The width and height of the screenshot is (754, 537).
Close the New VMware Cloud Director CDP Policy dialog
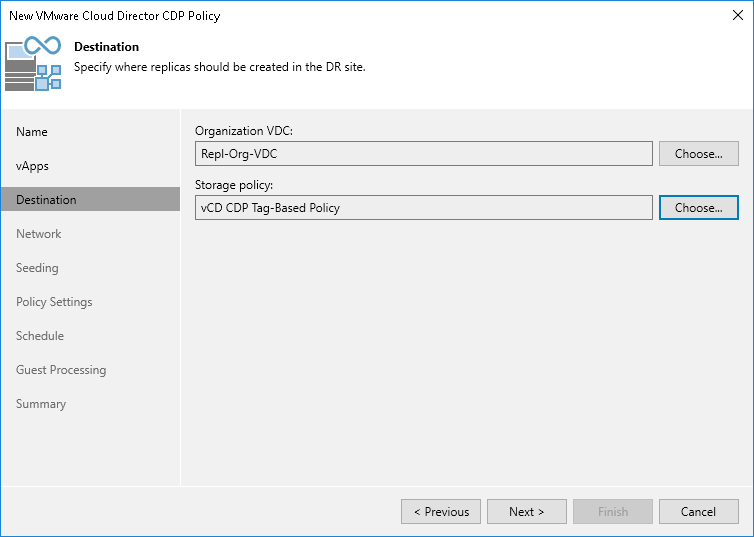738,15
